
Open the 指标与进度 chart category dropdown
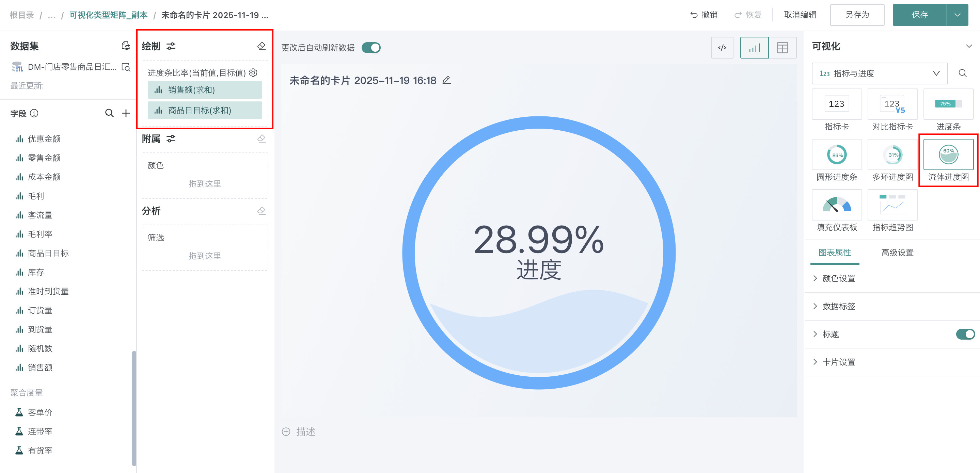point(879,73)
